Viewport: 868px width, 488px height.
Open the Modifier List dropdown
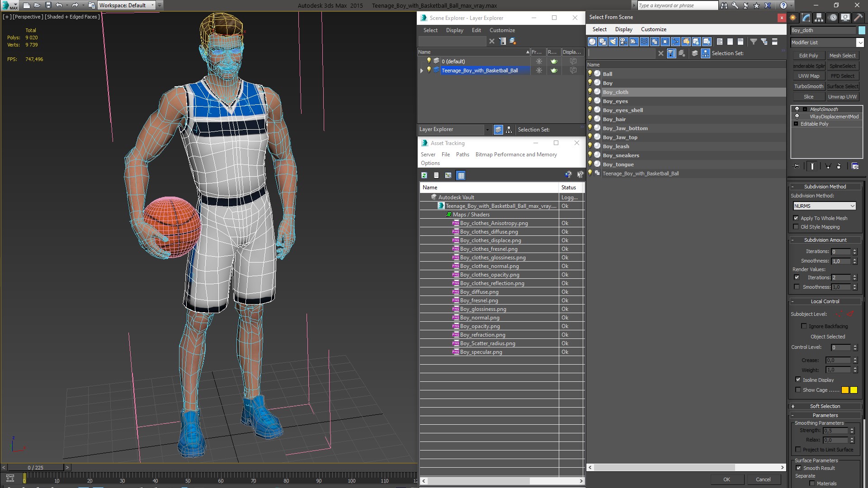pos(859,42)
